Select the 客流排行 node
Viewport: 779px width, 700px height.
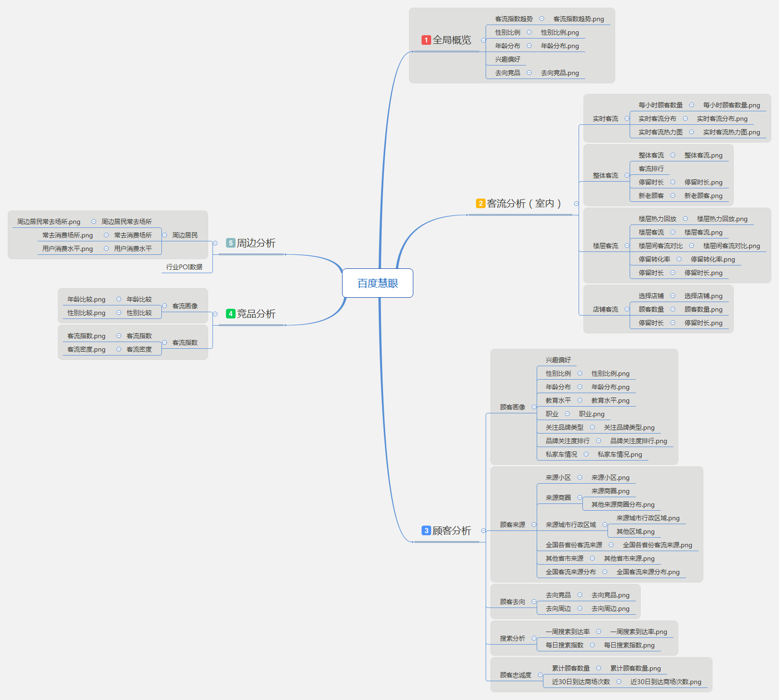point(651,169)
